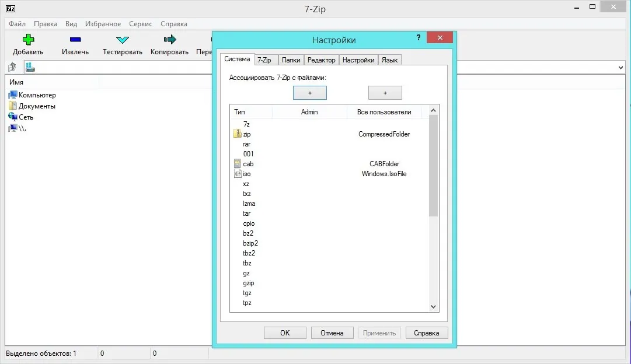Click the Все пользователи column header

pyautogui.click(x=384, y=112)
